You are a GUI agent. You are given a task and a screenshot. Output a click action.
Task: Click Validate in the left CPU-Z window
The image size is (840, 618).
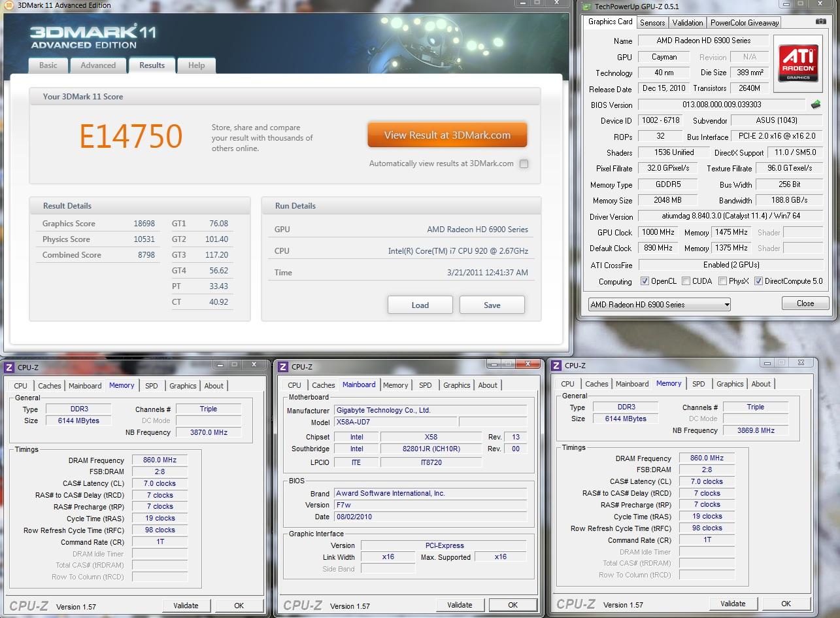(186, 606)
